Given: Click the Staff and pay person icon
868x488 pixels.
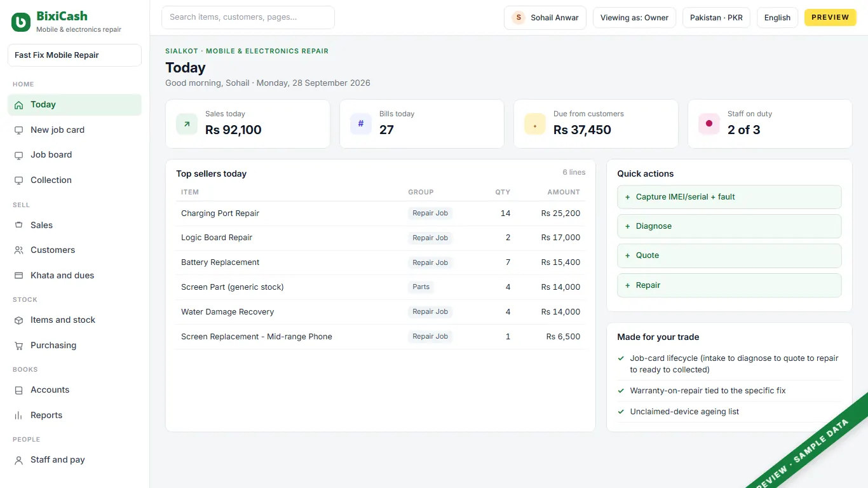Looking at the screenshot, I should click(18, 460).
